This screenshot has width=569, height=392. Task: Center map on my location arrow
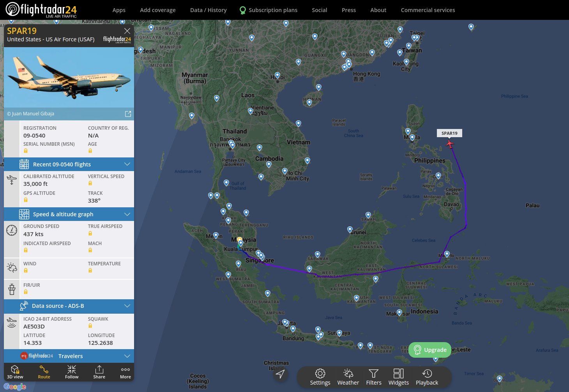[x=280, y=374]
